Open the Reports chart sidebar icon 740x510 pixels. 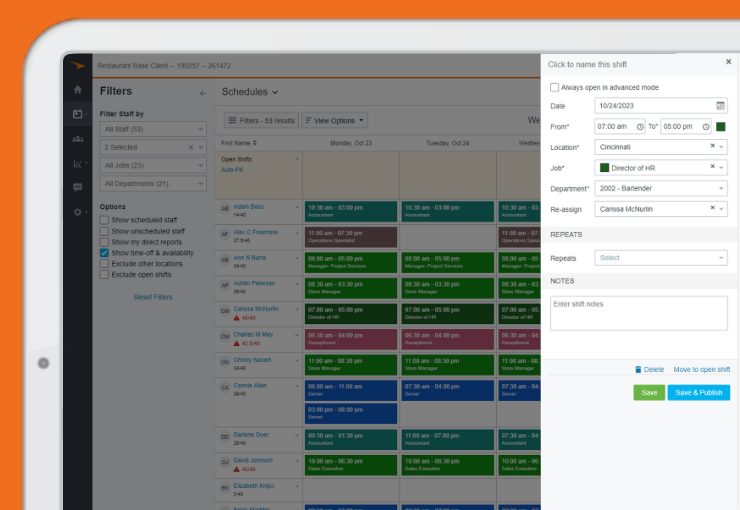[x=78, y=163]
